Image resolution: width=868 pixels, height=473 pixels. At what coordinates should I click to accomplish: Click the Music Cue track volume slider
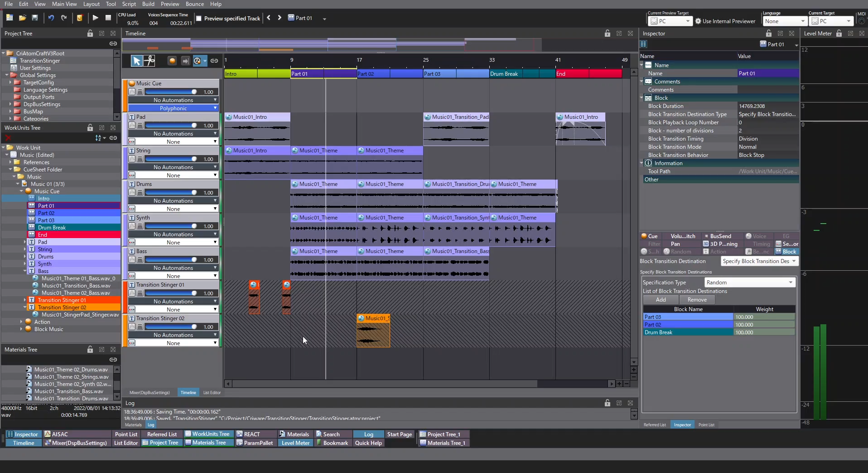click(171, 92)
